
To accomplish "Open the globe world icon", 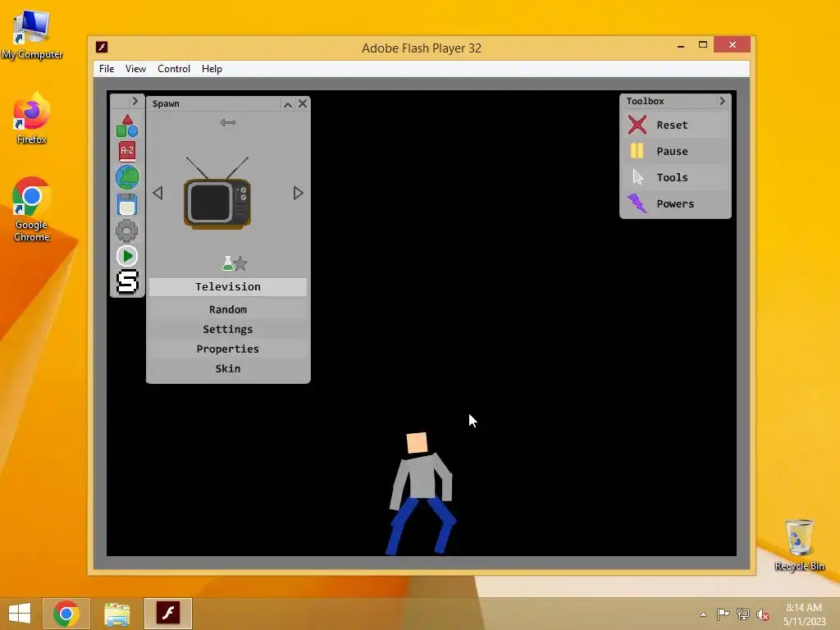I will (127, 177).
